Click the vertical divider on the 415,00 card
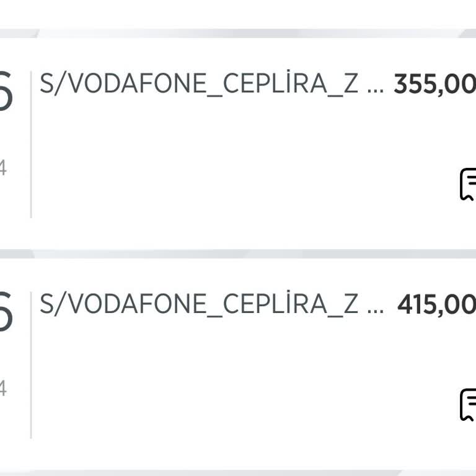 [x=31, y=364]
